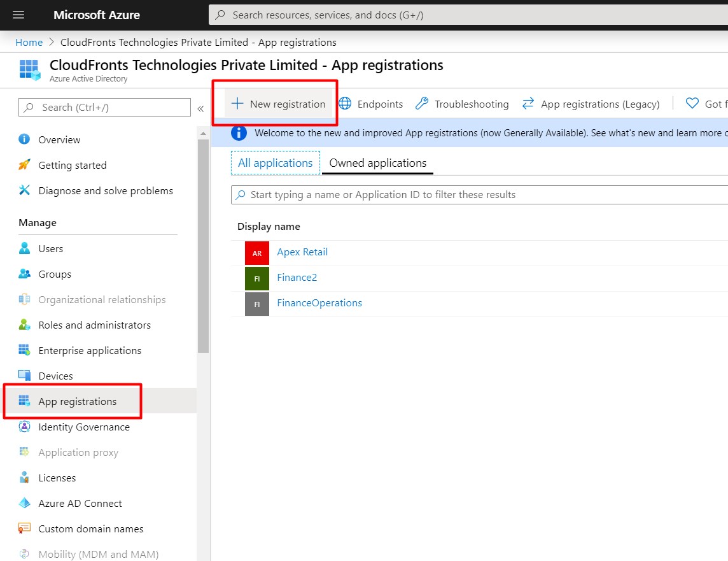Open the hamburger portal menu

[x=18, y=15]
